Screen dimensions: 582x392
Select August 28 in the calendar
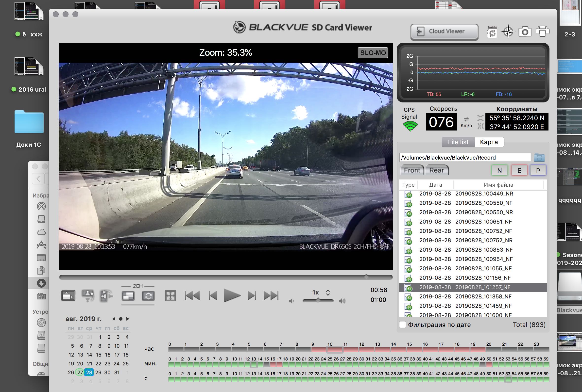[x=89, y=372]
